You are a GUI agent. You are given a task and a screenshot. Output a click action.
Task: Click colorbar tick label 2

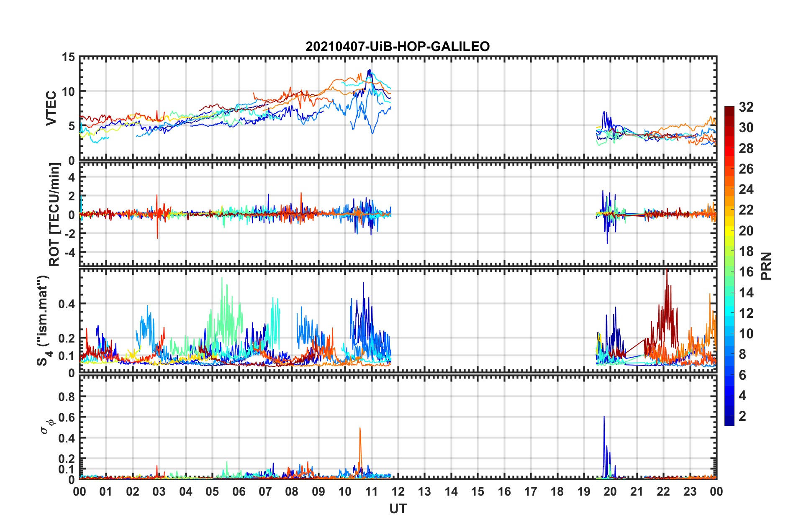tap(742, 416)
